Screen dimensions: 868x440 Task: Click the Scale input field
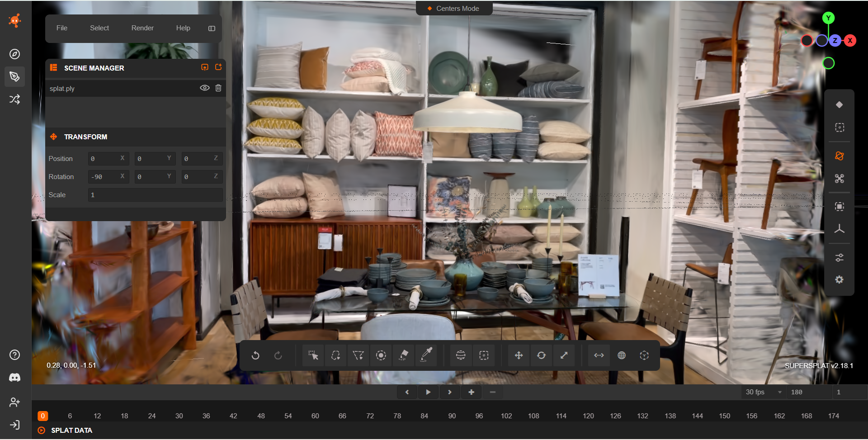pos(155,195)
